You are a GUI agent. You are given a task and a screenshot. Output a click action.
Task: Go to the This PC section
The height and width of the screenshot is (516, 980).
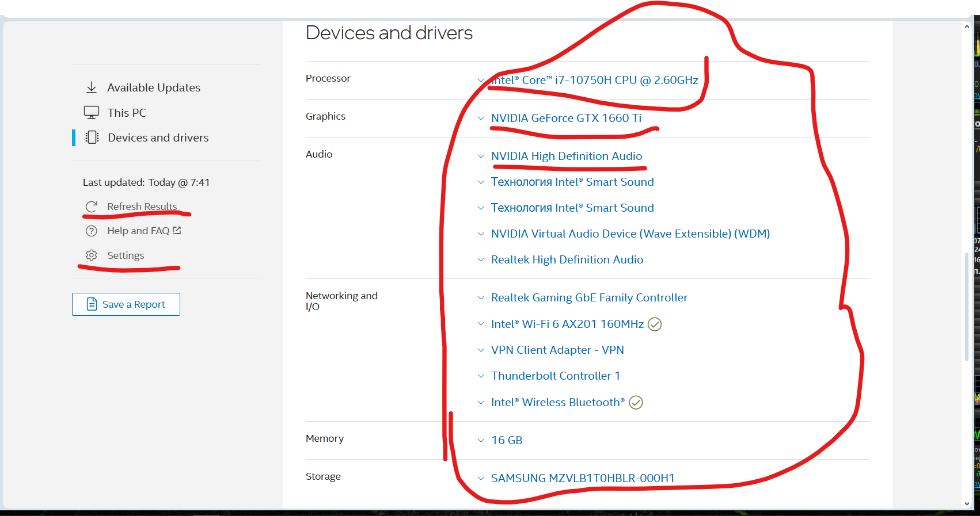[127, 113]
